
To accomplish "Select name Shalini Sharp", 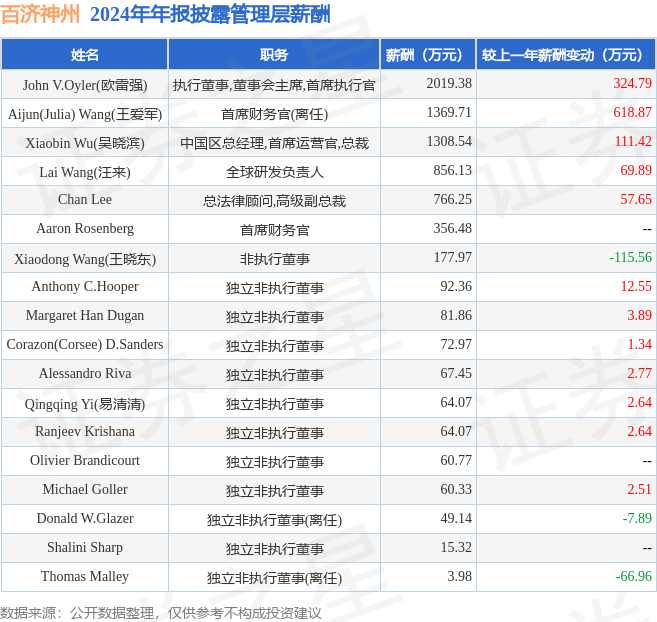I will pyautogui.click(x=85, y=547).
